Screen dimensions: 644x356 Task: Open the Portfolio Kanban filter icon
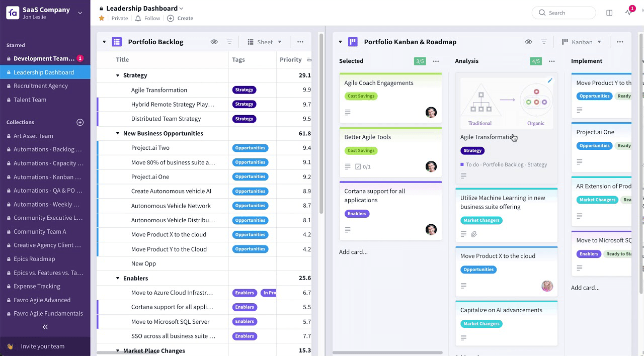click(544, 42)
